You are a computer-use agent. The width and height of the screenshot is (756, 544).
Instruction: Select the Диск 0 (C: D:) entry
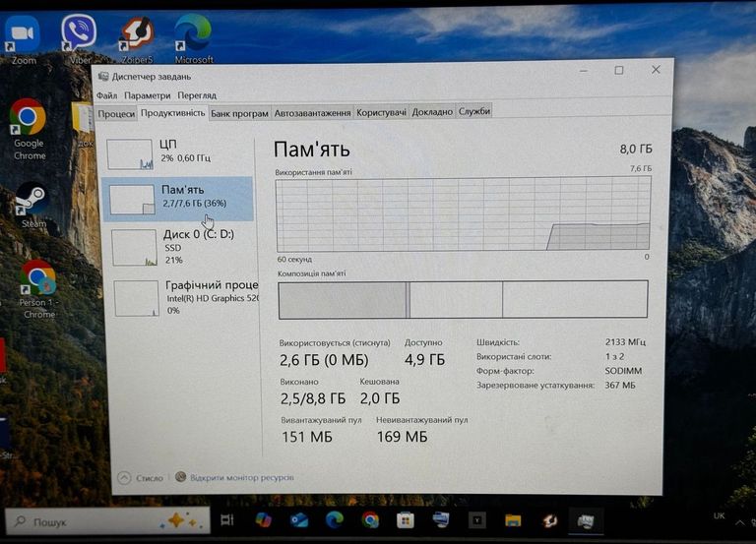(x=182, y=247)
